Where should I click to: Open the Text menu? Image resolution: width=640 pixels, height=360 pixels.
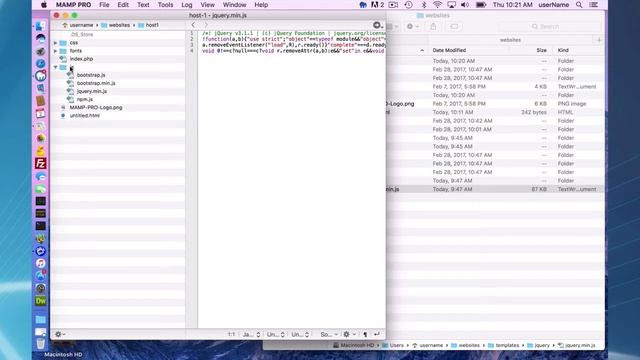pyautogui.click(x=143, y=5)
